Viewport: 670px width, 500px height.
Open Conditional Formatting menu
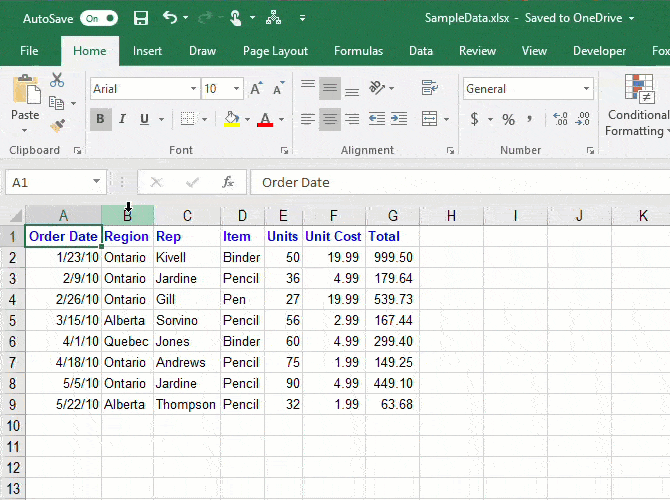637,105
